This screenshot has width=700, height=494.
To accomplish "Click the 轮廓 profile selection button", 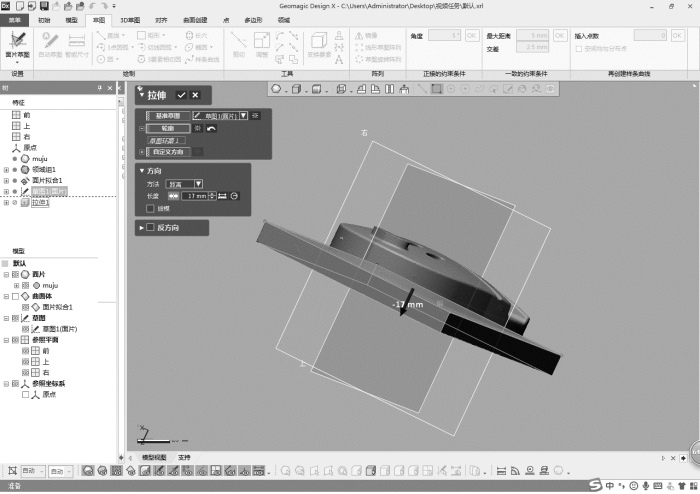I will (x=167, y=128).
